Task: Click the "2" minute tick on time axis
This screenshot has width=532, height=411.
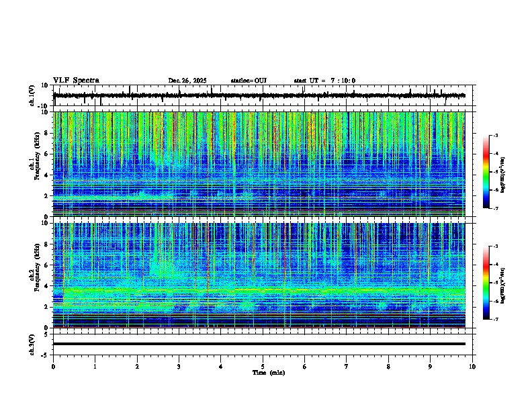Action: tap(137, 367)
